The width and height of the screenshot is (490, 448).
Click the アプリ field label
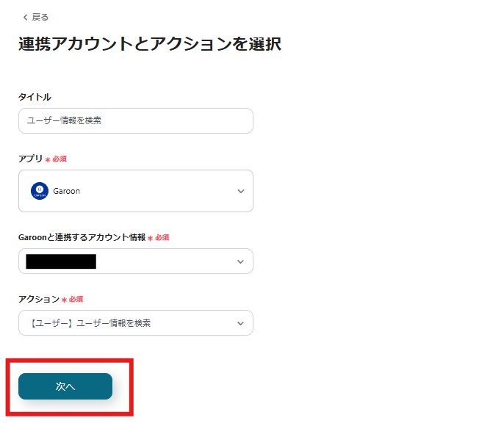coord(30,159)
